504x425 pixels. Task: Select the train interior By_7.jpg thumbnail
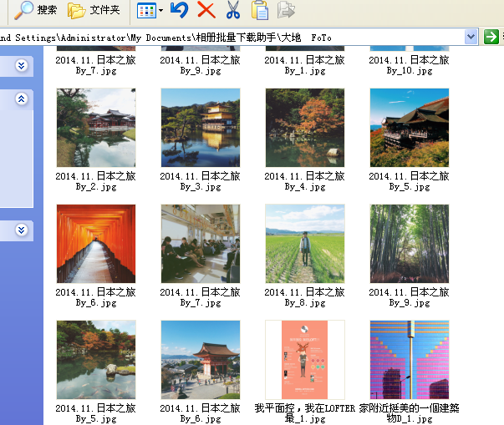coord(201,244)
